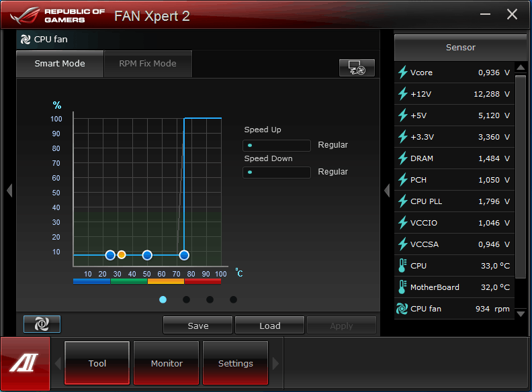Close the FAN Xpert 2 window

[x=512, y=14]
